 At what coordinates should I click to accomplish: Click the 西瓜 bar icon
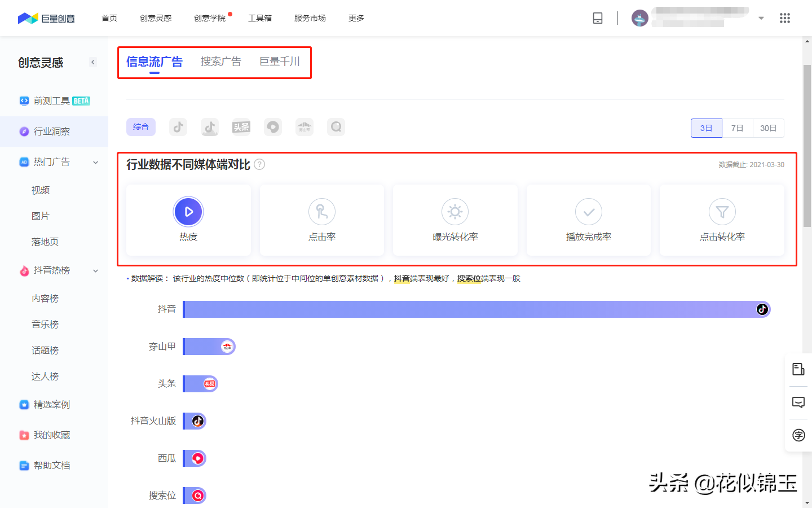[198, 458]
